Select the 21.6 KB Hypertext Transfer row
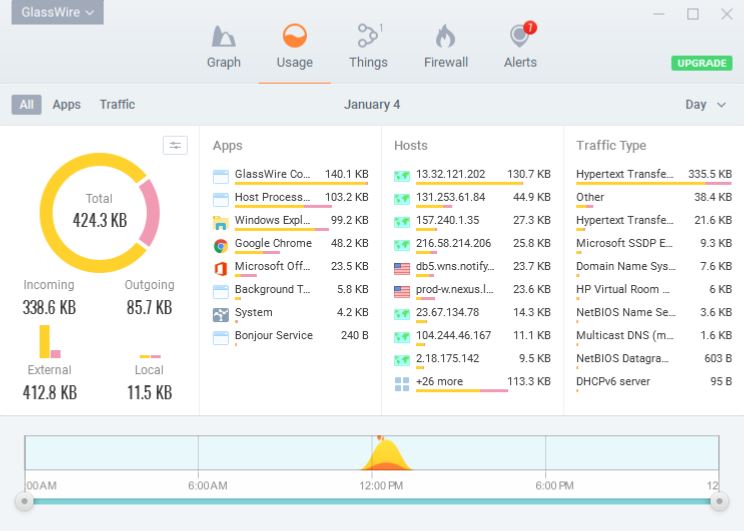The width and height of the screenshot is (744, 531). (x=654, y=222)
